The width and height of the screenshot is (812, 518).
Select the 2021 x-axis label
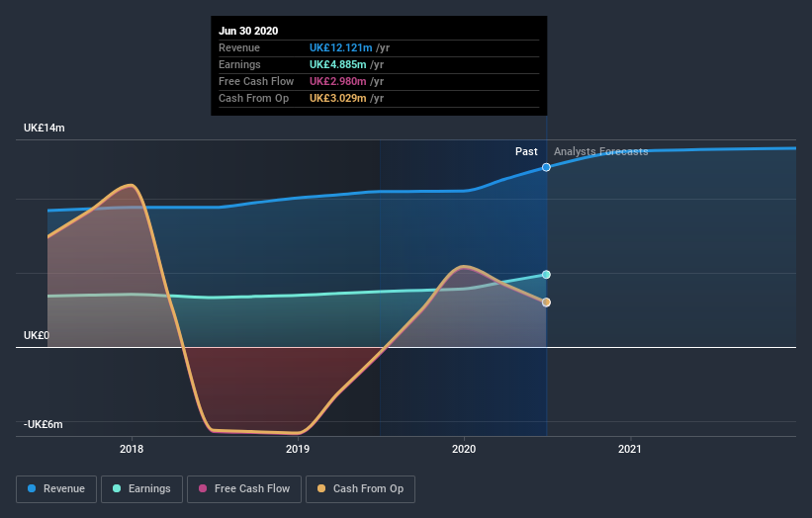click(630, 449)
